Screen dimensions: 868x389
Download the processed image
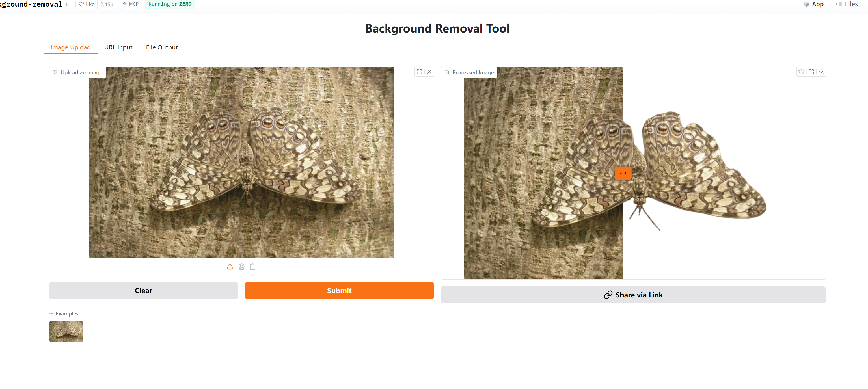(821, 72)
